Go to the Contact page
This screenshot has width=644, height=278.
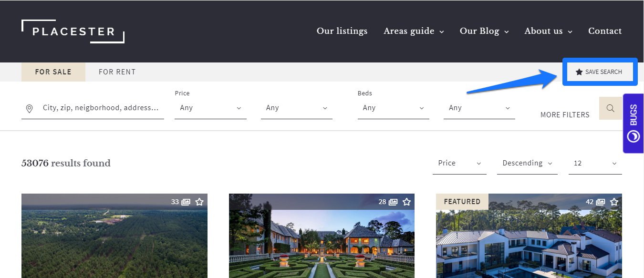point(605,31)
